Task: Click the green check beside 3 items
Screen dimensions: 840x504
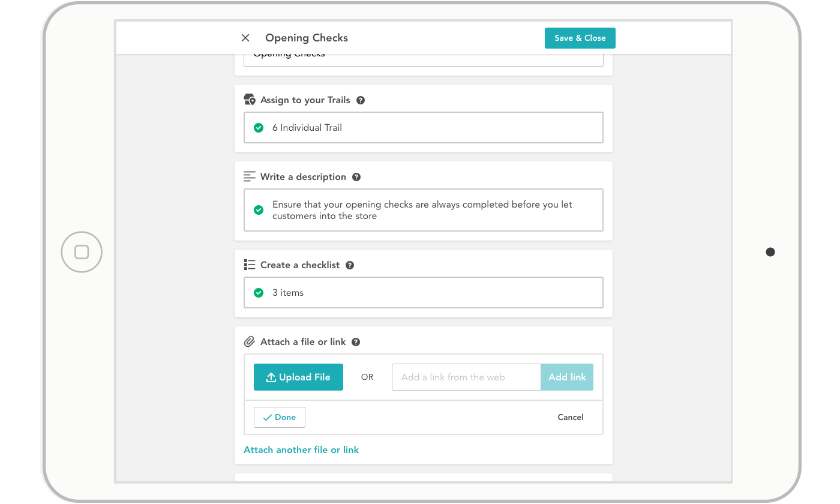Action: point(259,292)
